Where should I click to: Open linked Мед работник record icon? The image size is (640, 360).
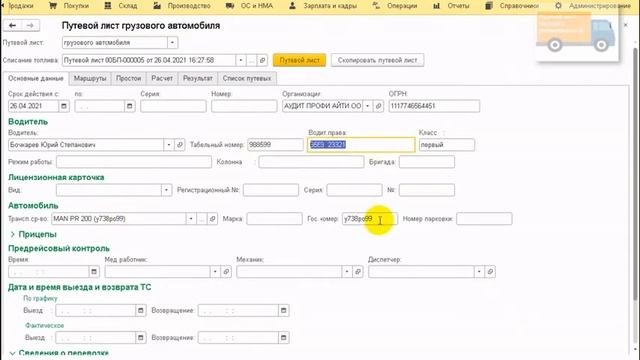click(x=226, y=272)
